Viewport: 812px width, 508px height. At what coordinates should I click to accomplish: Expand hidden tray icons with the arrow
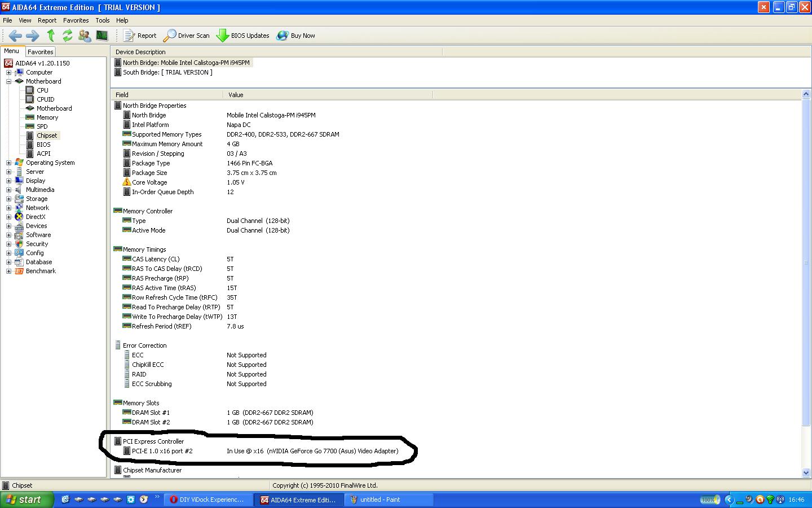(729, 500)
